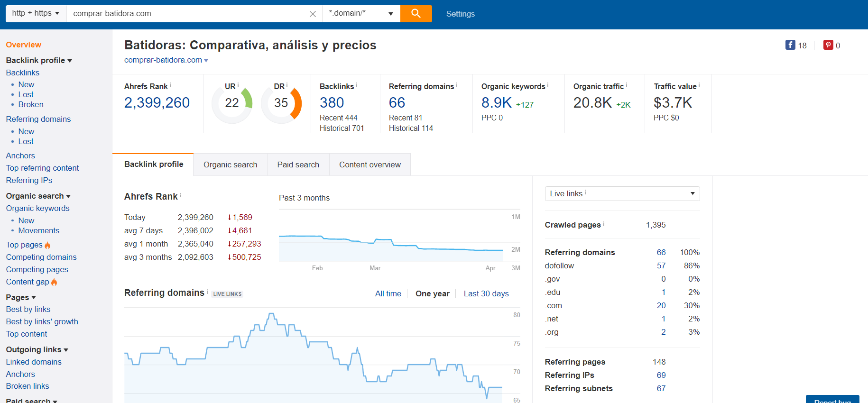Open the Backlinks sidebar link
Screen dimensions: 868x403
23,73
